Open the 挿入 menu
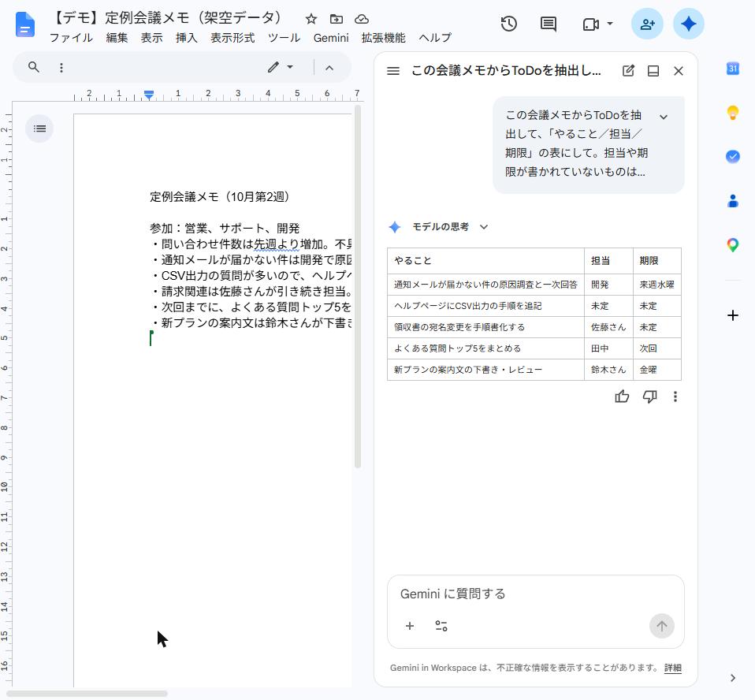The image size is (755, 700). (186, 38)
